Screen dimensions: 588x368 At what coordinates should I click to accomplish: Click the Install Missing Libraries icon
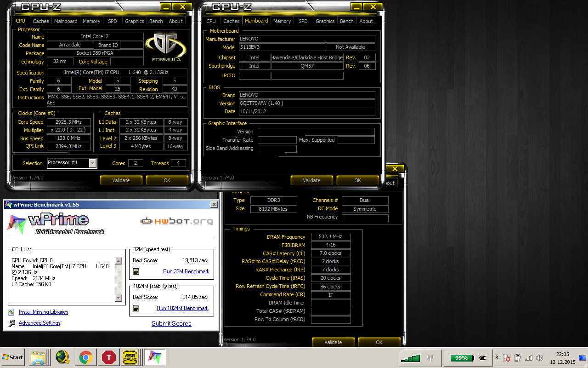(x=11, y=312)
